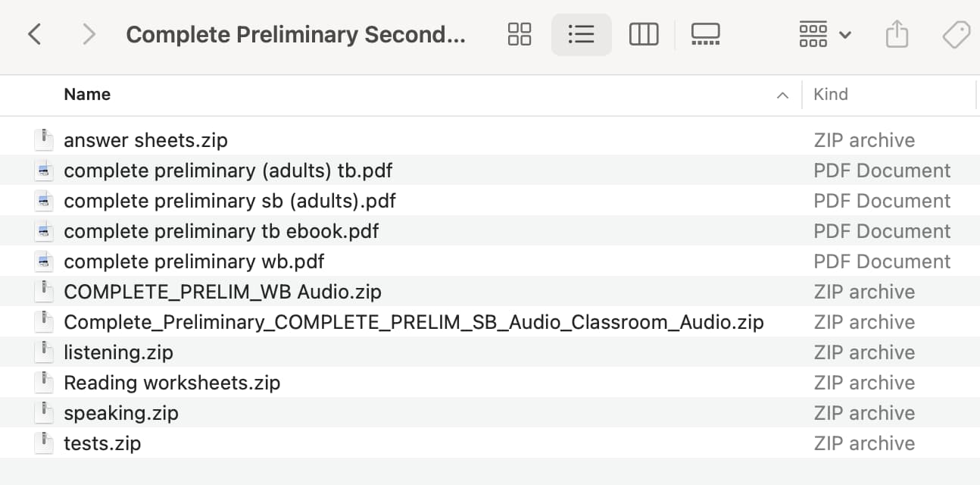Select listening.zip in the file list
The width and height of the screenshot is (980, 485).
119,352
